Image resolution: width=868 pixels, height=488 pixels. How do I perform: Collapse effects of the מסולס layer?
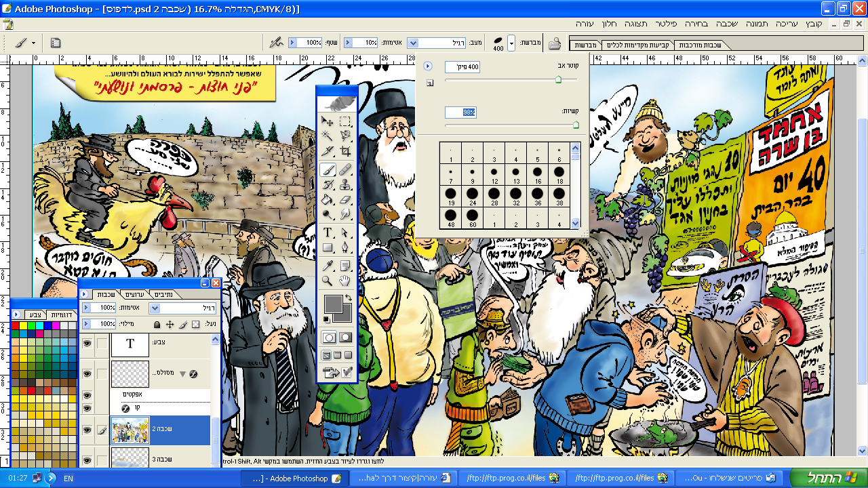pos(182,374)
